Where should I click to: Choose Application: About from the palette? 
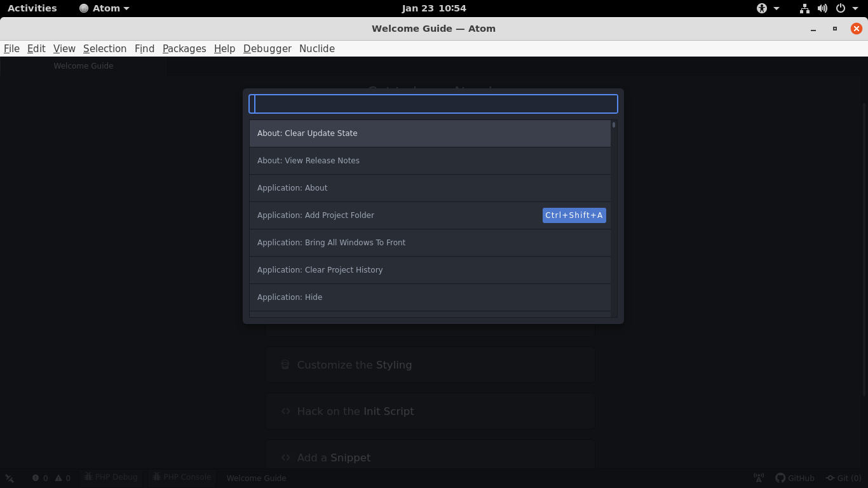[430, 188]
